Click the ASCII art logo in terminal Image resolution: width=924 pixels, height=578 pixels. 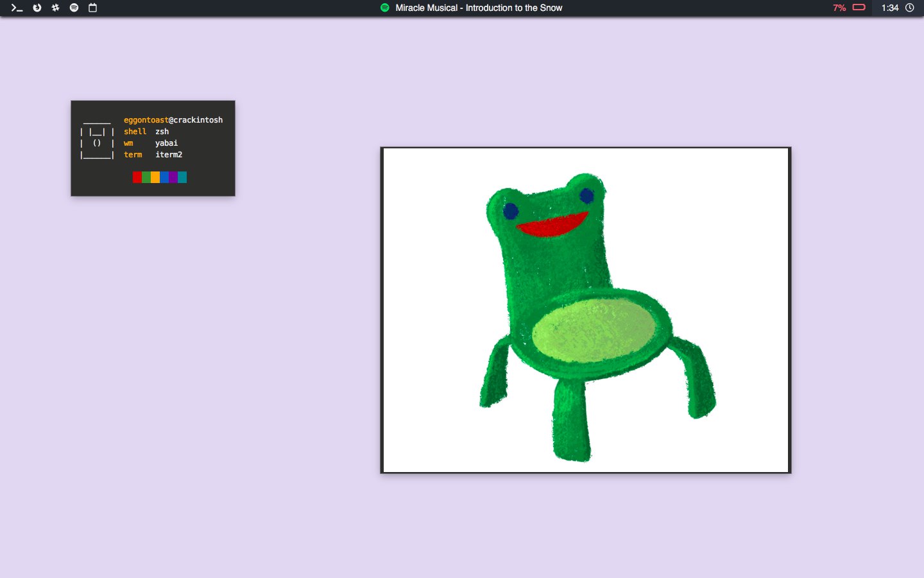click(x=97, y=140)
